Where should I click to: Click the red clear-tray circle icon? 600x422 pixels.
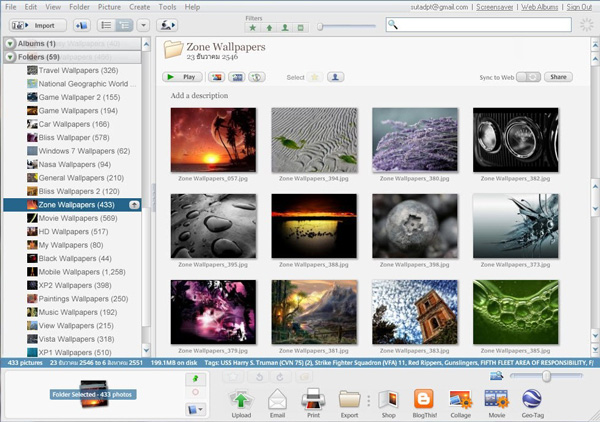196,392
